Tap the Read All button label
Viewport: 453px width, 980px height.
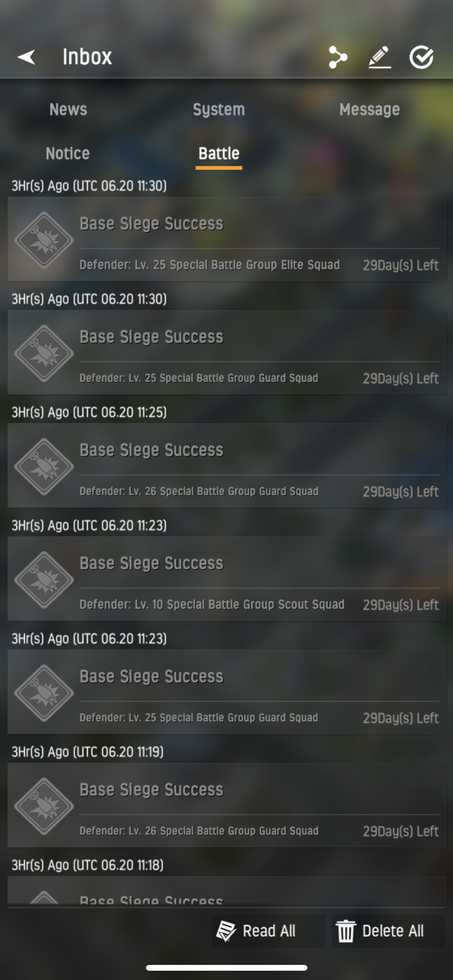click(269, 931)
